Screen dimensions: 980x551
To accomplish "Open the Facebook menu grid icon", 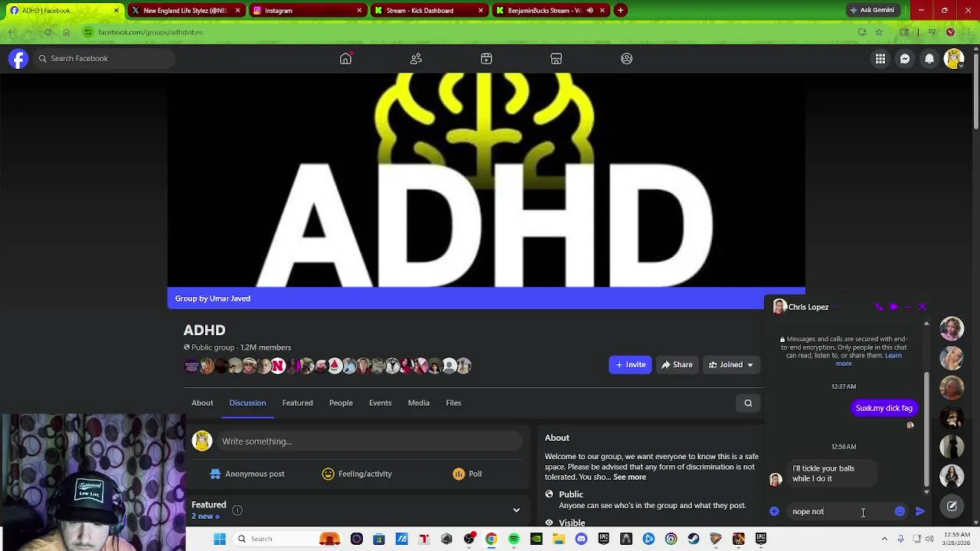I will pos(880,59).
